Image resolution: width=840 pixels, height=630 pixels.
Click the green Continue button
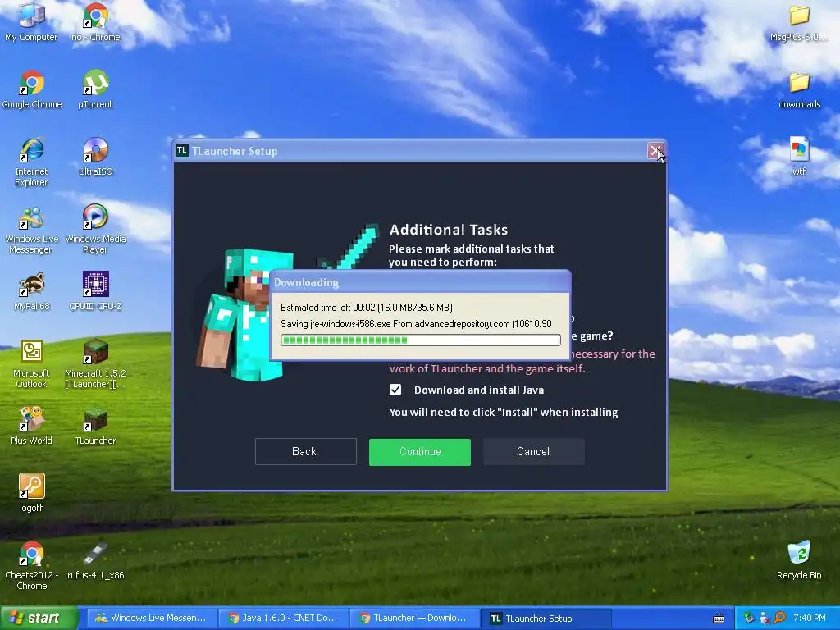[419, 452]
